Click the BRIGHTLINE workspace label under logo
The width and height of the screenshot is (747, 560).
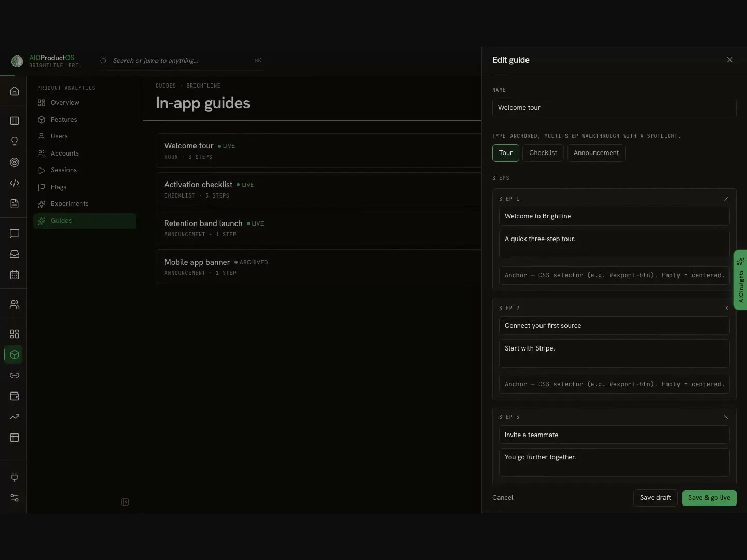point(55,66)
